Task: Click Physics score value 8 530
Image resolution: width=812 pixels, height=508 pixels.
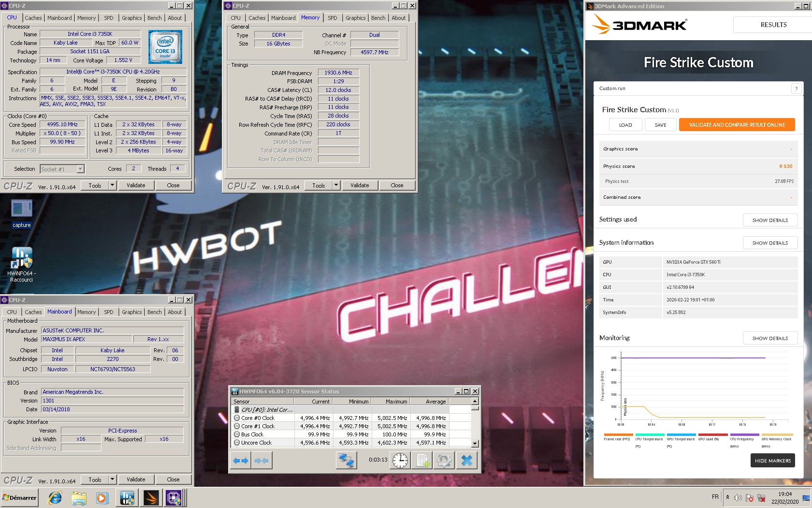Action: coord(785,166)
